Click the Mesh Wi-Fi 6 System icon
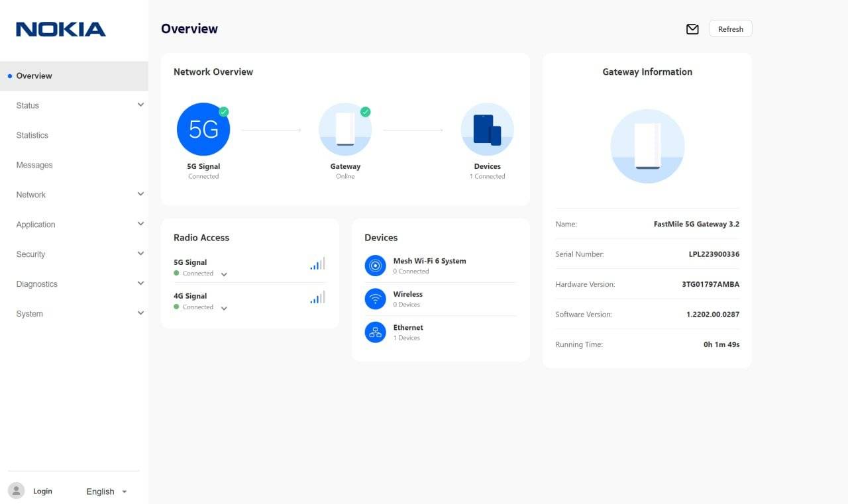The image size is (848, 504). [x=375, y=266]
